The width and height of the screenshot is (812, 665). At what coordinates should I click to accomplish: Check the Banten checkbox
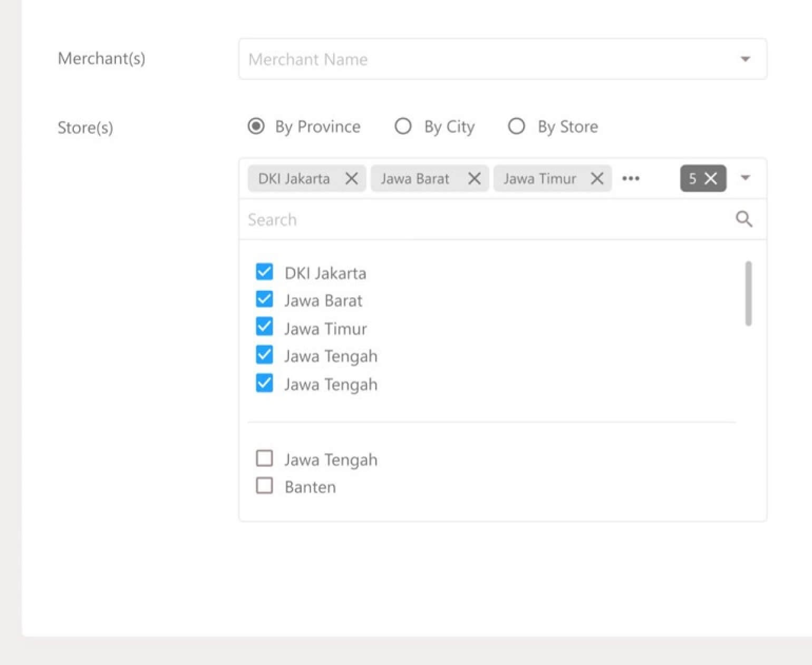(264, 485)
